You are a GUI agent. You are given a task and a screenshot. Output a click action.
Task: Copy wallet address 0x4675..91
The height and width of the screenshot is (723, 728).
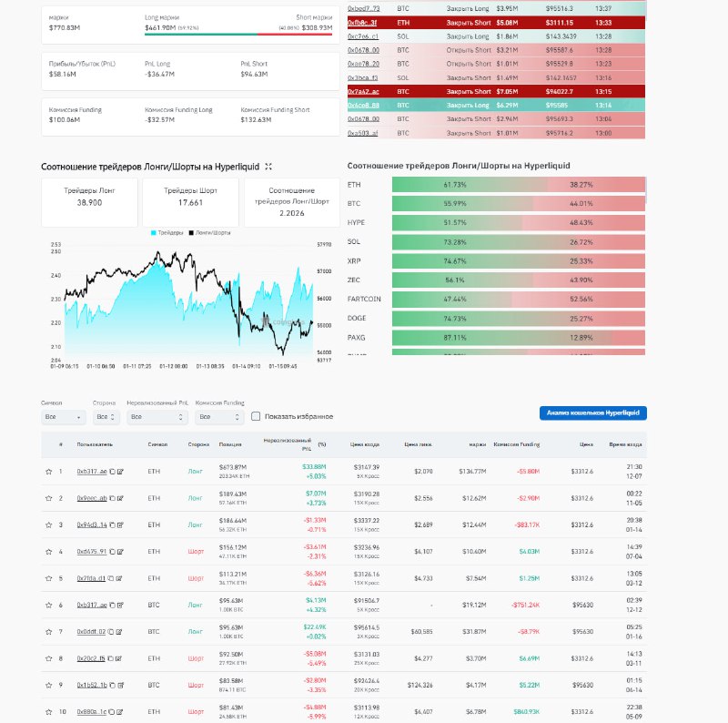pyautogui.click(x=112, y=552)
